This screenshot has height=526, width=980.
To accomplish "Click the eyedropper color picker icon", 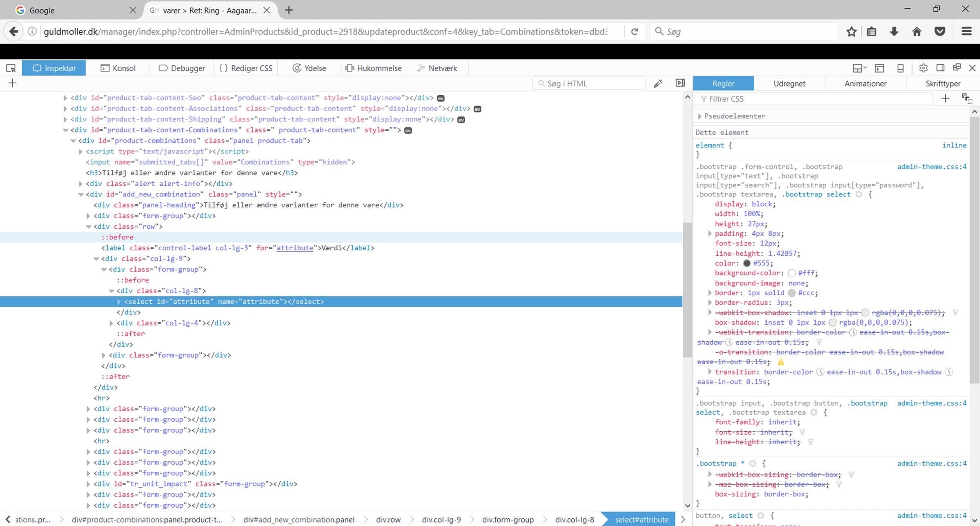I will pyautogui.click(x=658, y=83).
